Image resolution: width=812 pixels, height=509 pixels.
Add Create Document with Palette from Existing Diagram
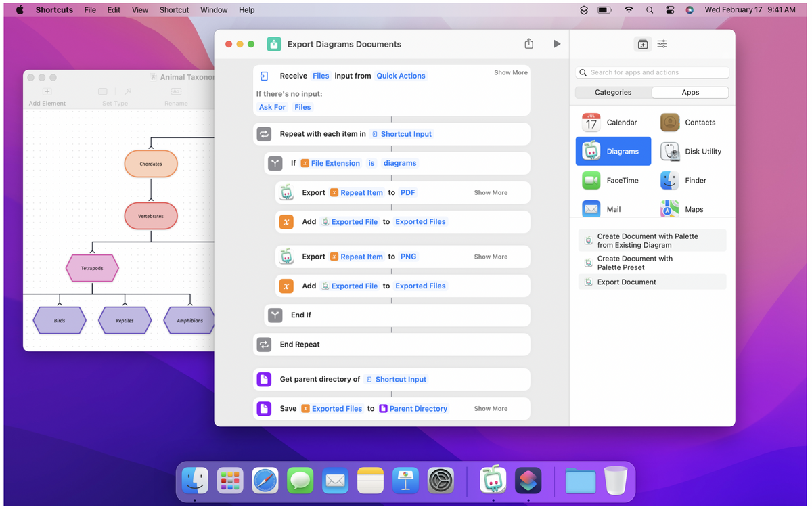[x=652, y=240]
